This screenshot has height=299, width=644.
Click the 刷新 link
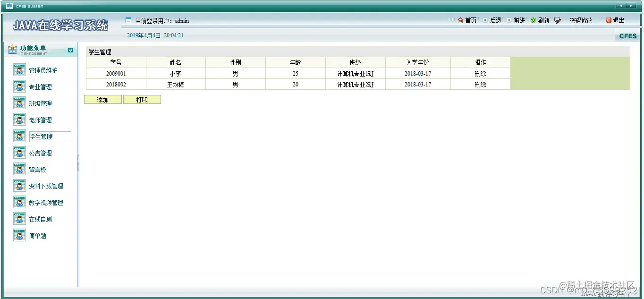[543, 20]
